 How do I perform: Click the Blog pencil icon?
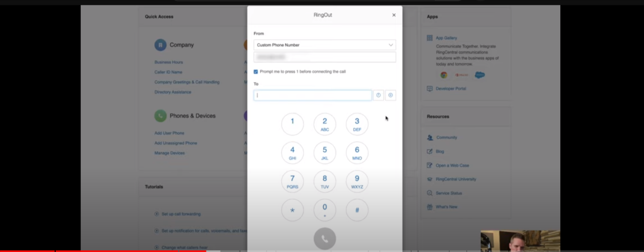430,152
